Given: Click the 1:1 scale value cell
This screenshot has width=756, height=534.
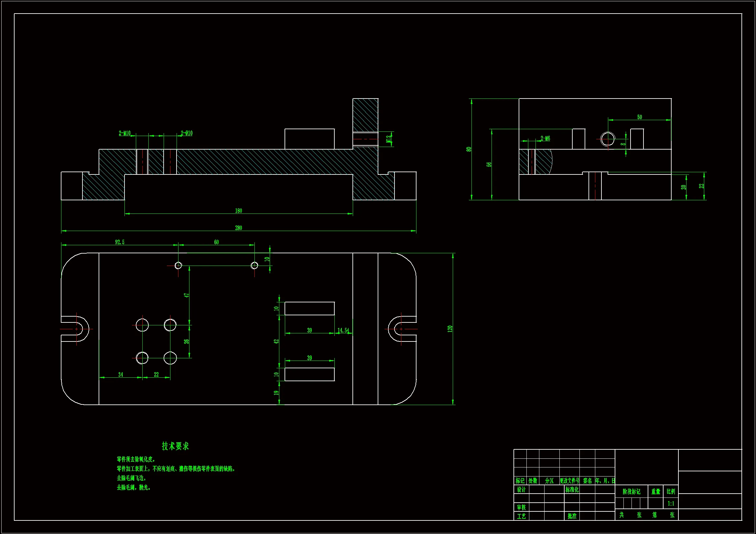Looking at the screenshot, I should tap(671, 503).
